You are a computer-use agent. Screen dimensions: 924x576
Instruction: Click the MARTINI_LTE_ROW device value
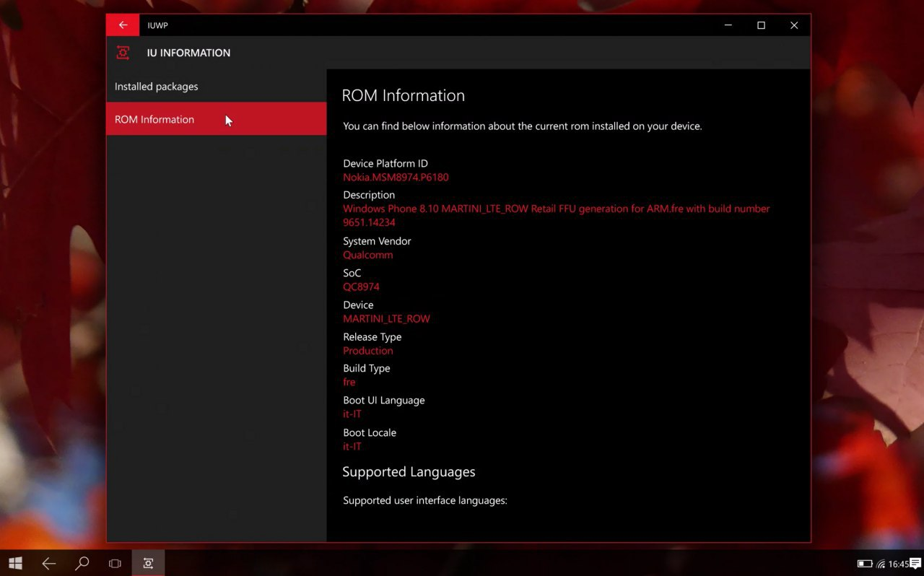pos(386,318)
